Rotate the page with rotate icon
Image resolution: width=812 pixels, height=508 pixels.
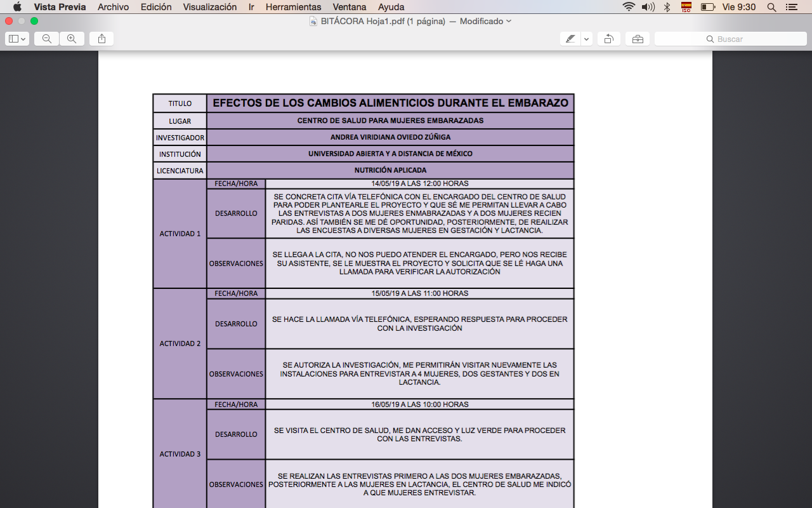[x=608, y=39]
